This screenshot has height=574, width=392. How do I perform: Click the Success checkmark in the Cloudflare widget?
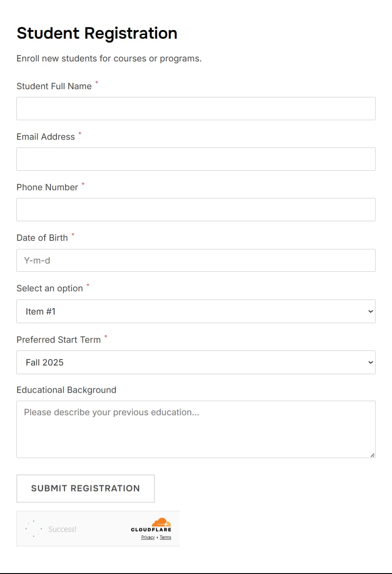point(33,528)
